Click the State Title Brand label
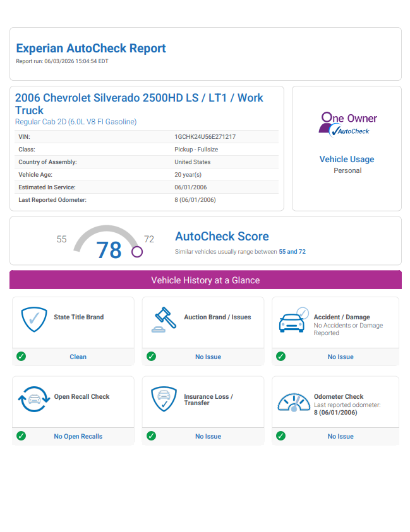The image size is (410, 532). [79, 317]
